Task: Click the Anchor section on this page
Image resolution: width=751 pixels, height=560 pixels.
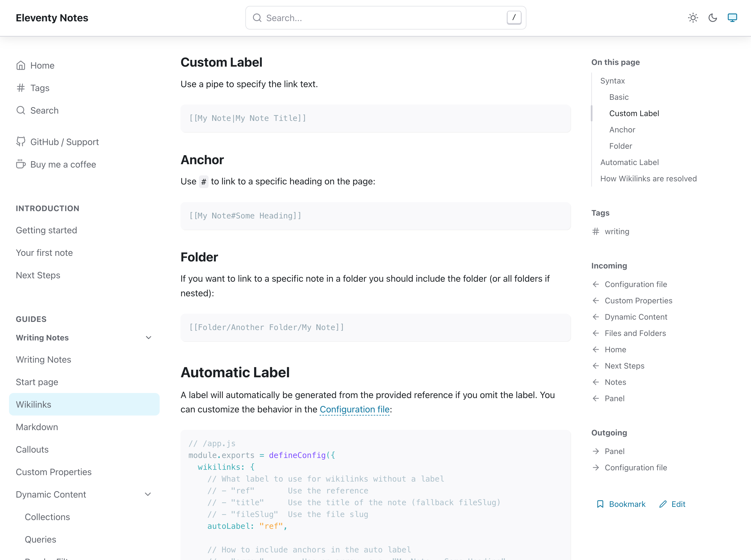Action: point(622,129)
